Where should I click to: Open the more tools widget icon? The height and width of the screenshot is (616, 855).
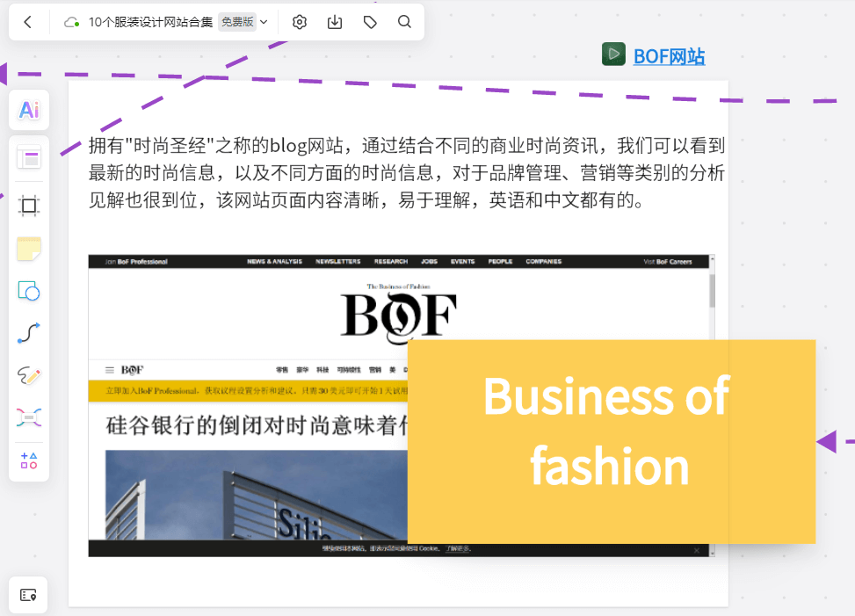coord(29,460)
